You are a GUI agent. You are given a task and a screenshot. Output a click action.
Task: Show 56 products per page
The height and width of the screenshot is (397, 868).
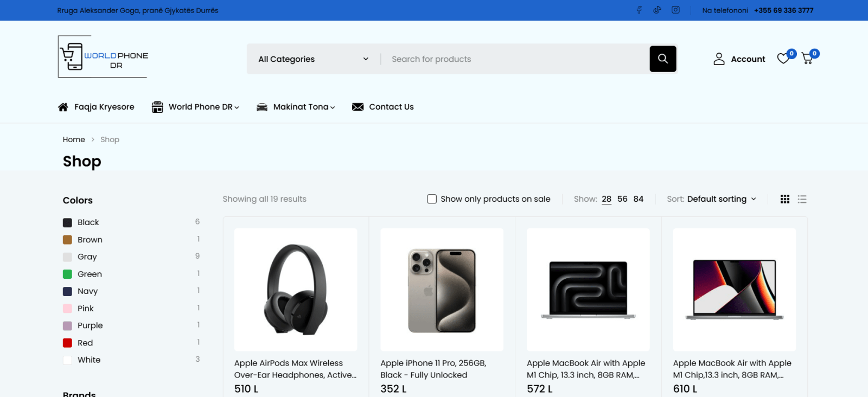pyautogui.click(x=622, y=199)
